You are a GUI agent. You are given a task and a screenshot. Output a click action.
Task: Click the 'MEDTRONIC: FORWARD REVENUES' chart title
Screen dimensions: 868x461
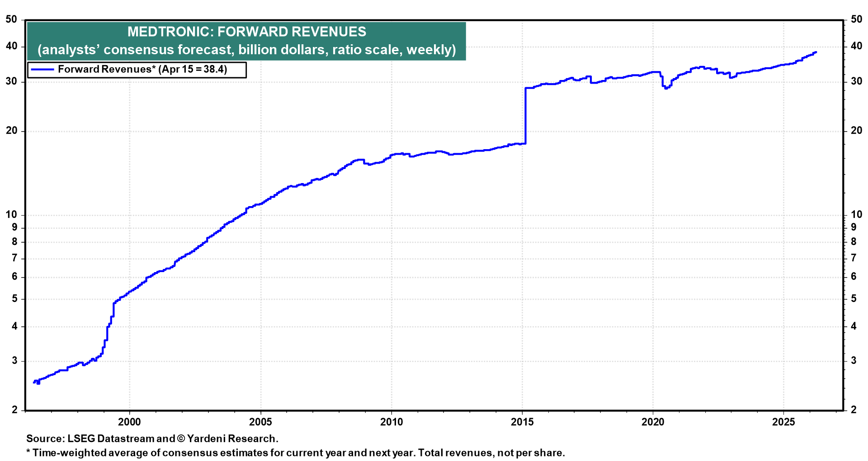pos(246,32)
